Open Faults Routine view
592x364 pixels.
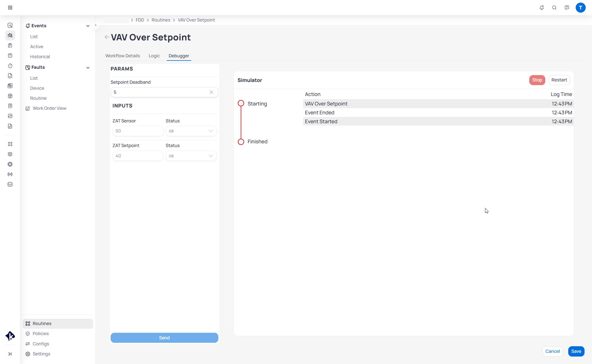click(38, 98)
